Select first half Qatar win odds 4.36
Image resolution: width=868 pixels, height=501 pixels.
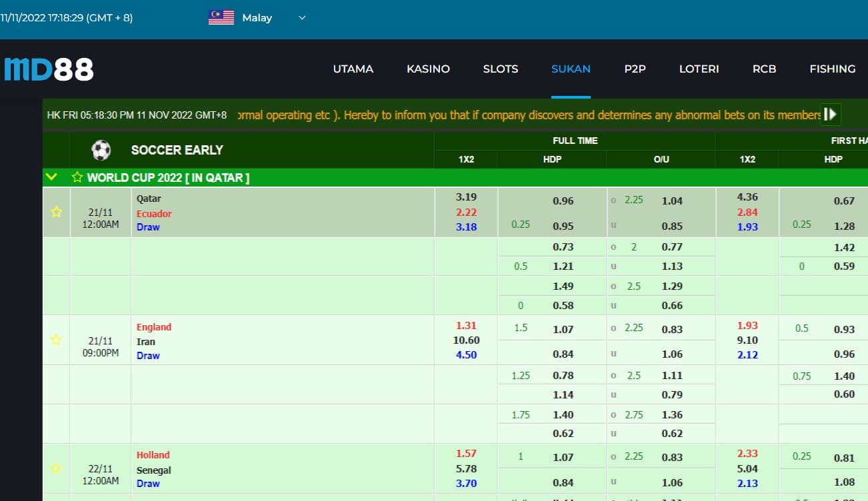tap(747, 197)
